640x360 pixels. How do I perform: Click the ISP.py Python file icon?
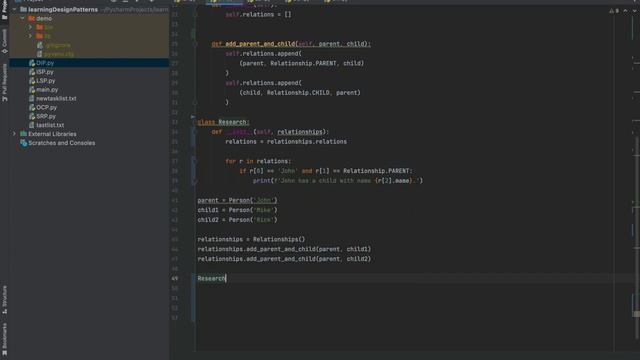[32, 72]
